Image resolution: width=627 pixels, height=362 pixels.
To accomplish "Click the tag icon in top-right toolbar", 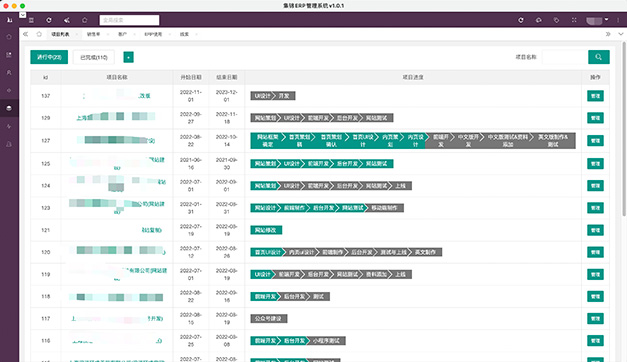I will [556, 20].
